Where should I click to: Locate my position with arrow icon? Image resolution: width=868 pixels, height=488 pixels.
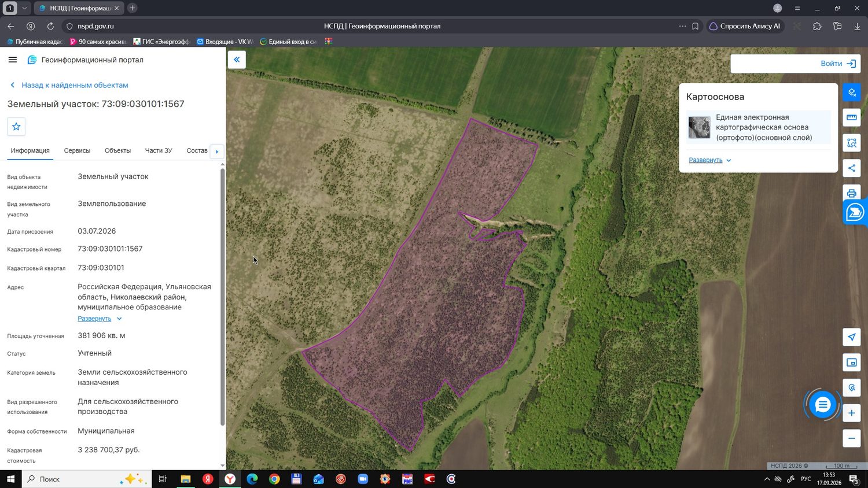pyautogui.click(x=852, y=337)
